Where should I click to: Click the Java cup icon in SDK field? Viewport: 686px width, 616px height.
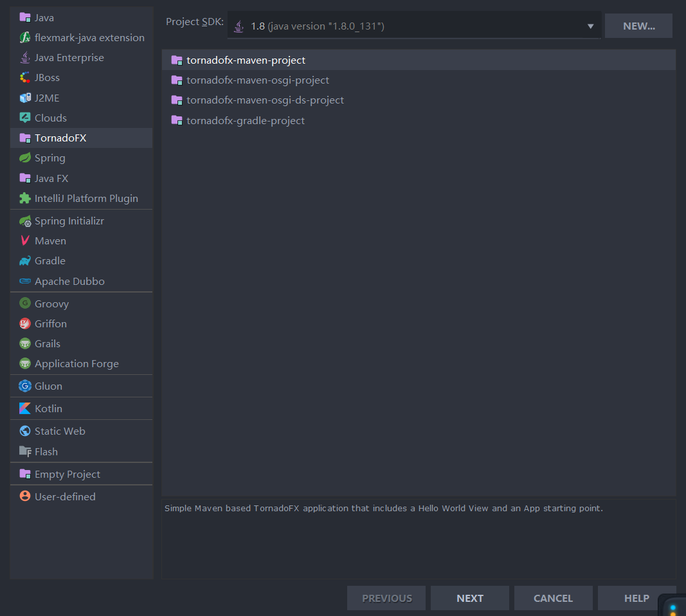239,26
